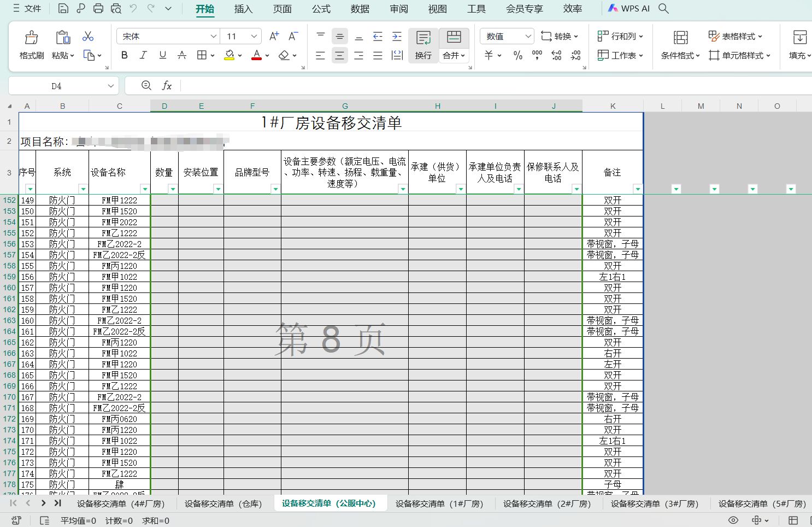This screenshot has width=812, height=527.
Task: Open Convert (转换) menu
Action: (x=560, y=36)
